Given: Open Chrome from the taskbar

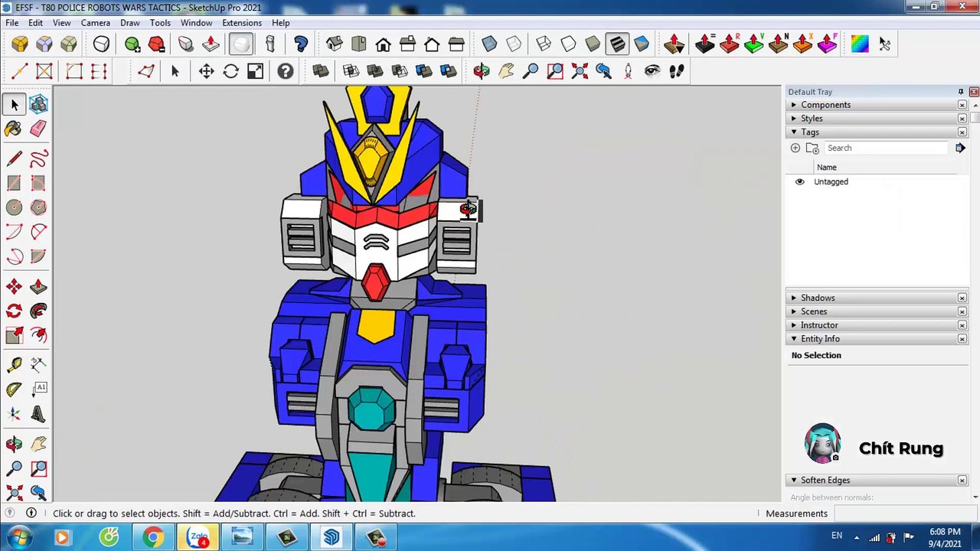Looking at the screenshot, I should [153, 537].
